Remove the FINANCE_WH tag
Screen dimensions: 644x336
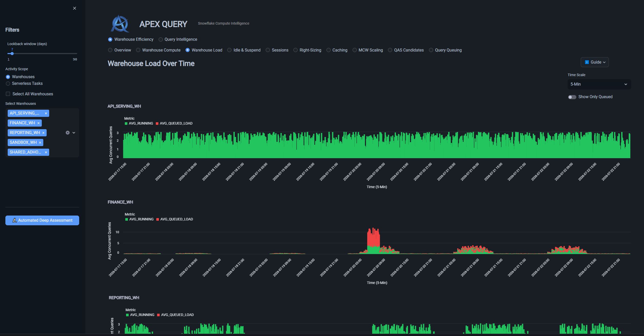[x=38, y=123]
